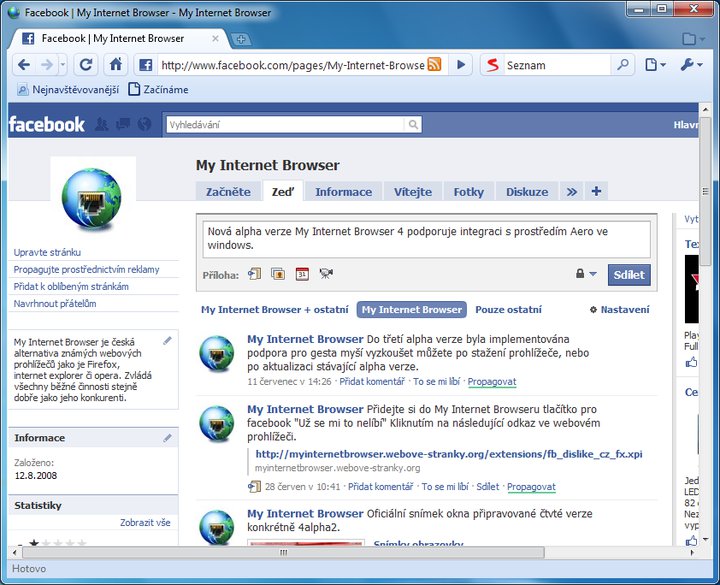Click the Forward navigation arrow
This screenshot has width=720, height=585.
coord(47,65)
